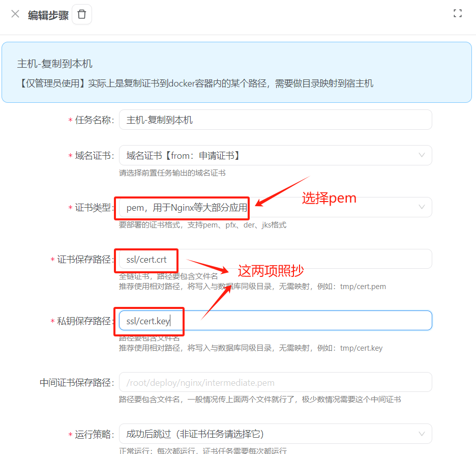Toggle fullscreen using the top-right corner icon
This screenshot has width=476, height=454.
tap(458, 14)
